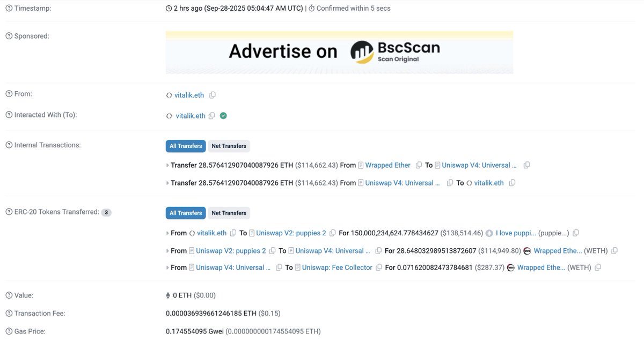Expand the internal transfer from Wrapped Ether

pyautogui.click(x=167, y=165)
